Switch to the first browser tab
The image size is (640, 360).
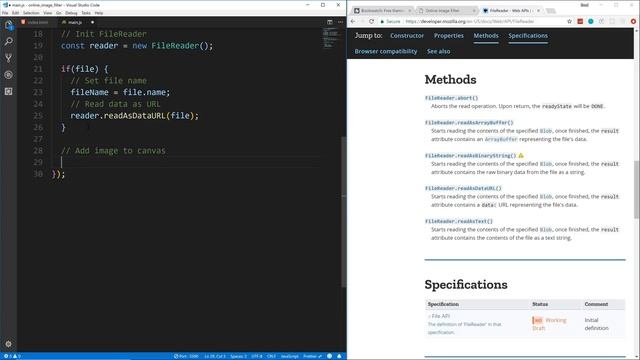coord(382,11)
